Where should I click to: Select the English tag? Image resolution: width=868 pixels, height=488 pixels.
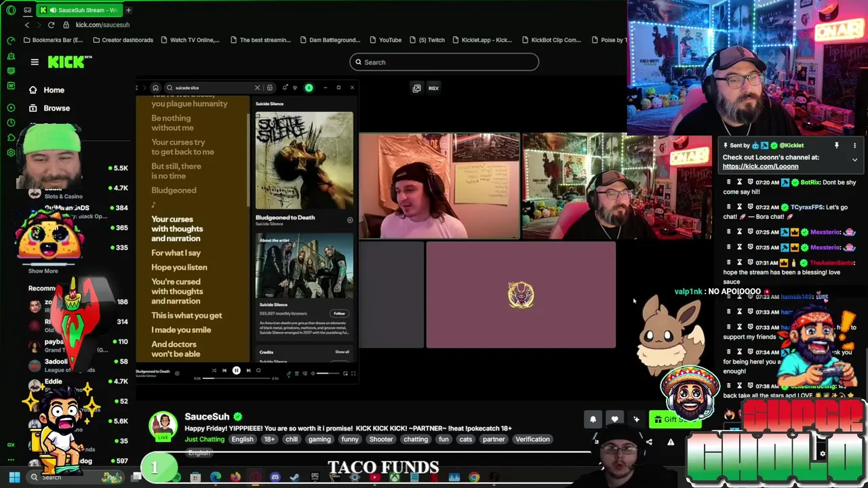[242, 439]
